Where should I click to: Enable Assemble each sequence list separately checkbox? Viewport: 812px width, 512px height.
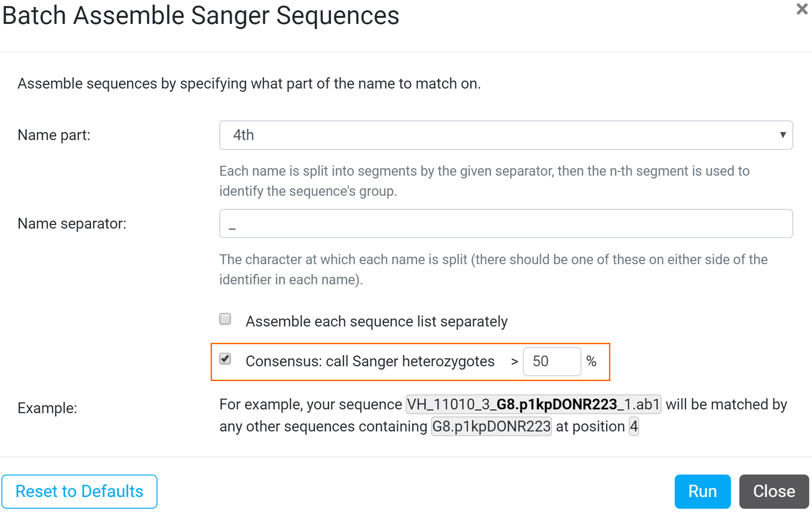[x=226, y=319]
